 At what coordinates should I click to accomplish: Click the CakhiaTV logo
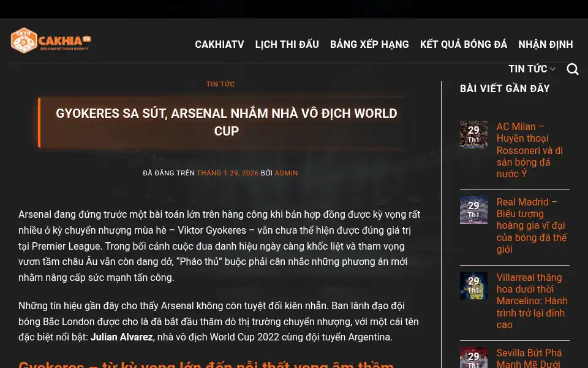click(x=51, y=40)
